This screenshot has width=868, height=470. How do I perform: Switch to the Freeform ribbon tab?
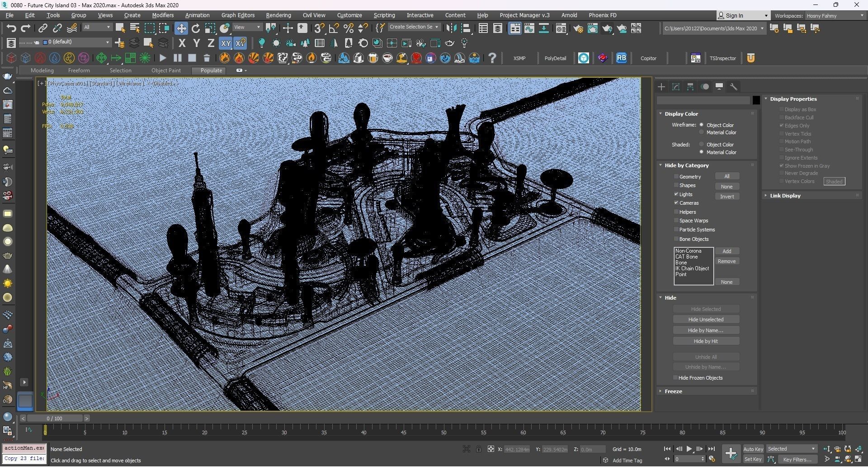[79, 70]
